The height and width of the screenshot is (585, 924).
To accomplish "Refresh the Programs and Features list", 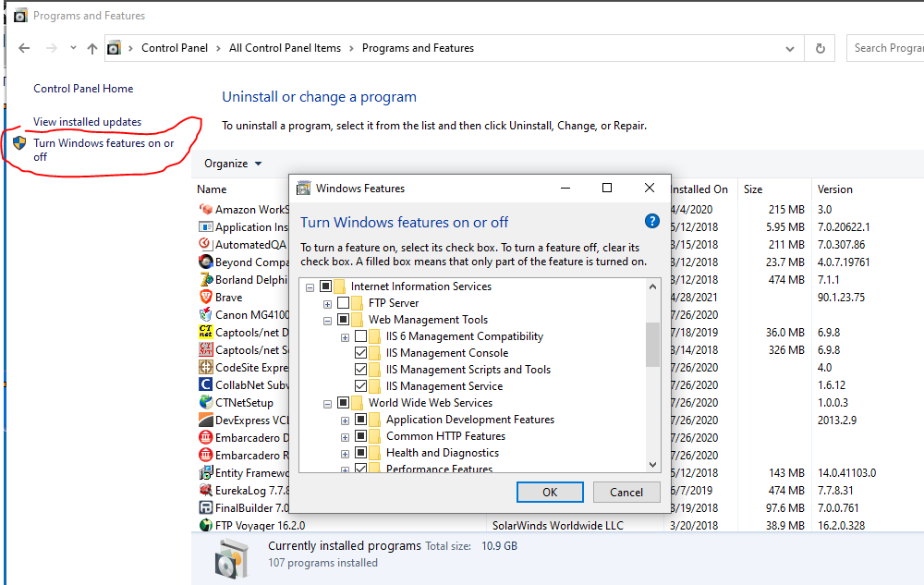I will pyautogui.click(x=820, y=48).
